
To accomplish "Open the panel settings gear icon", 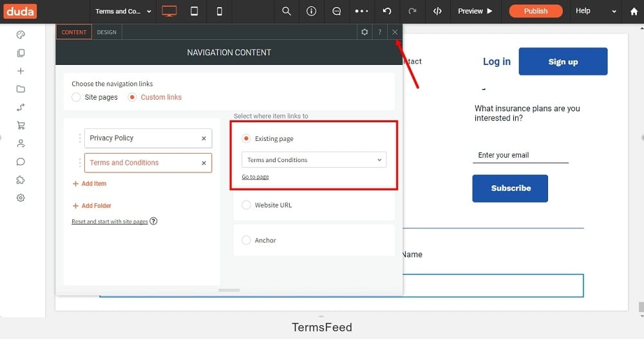I will [365, 32].
